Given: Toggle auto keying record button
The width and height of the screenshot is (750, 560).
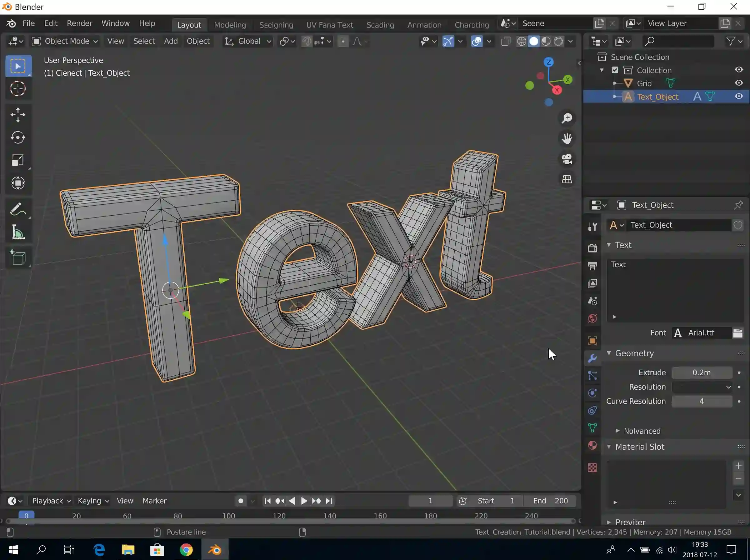Looking at the screenshot, I should 241,501.
